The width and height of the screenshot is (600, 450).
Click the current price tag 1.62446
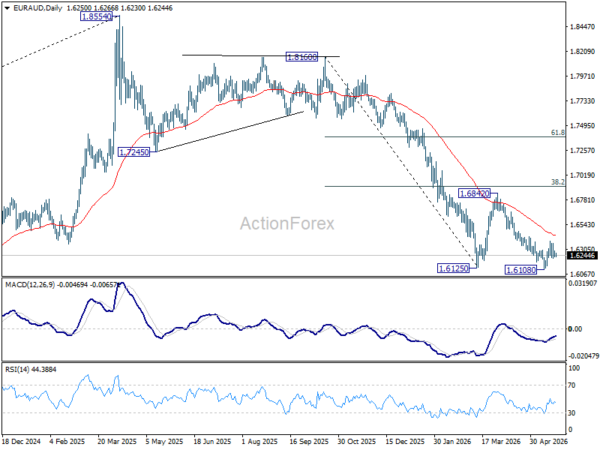[582, 255]
